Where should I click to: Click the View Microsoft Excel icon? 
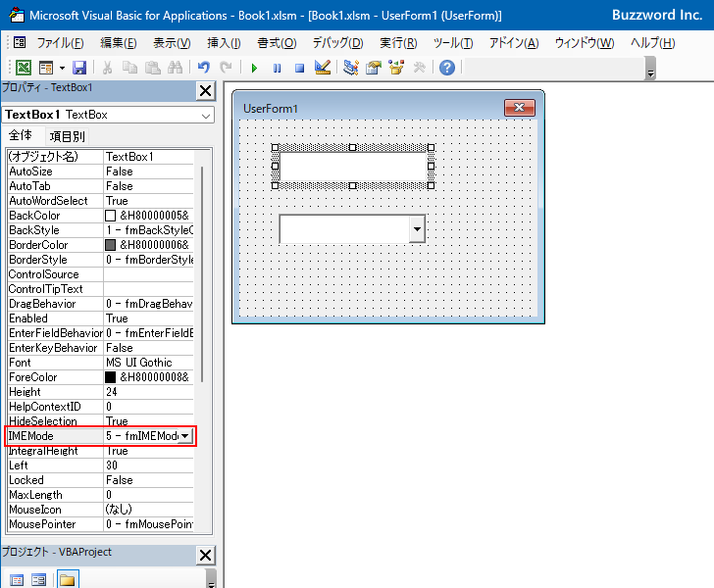click(x=24, y=68)
